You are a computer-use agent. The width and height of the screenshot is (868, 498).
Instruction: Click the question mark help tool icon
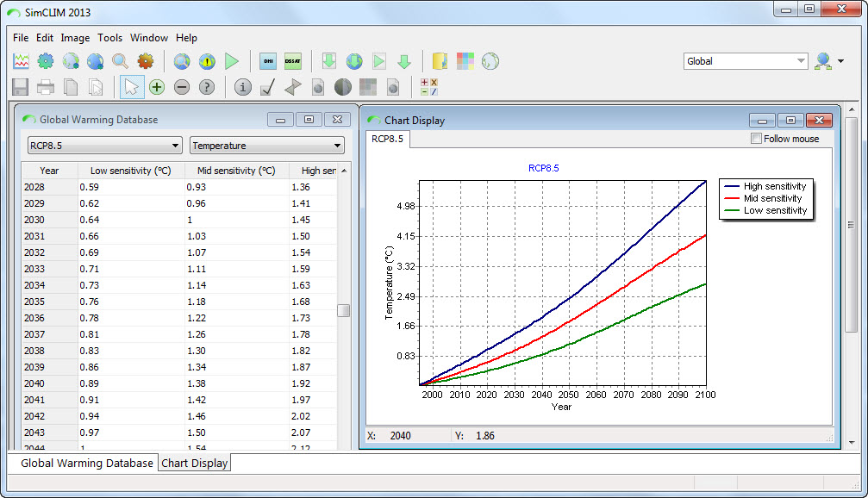point(206,87)
